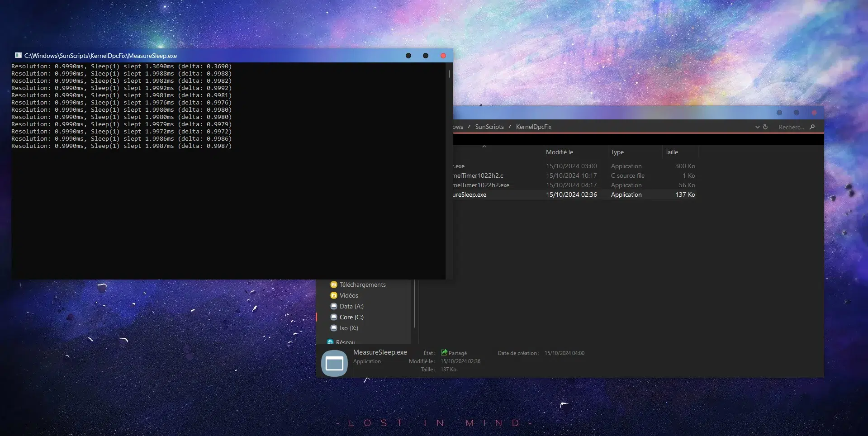Click the search magnifier icon
Screen dimensions: 868x436
tap(813, 127)
